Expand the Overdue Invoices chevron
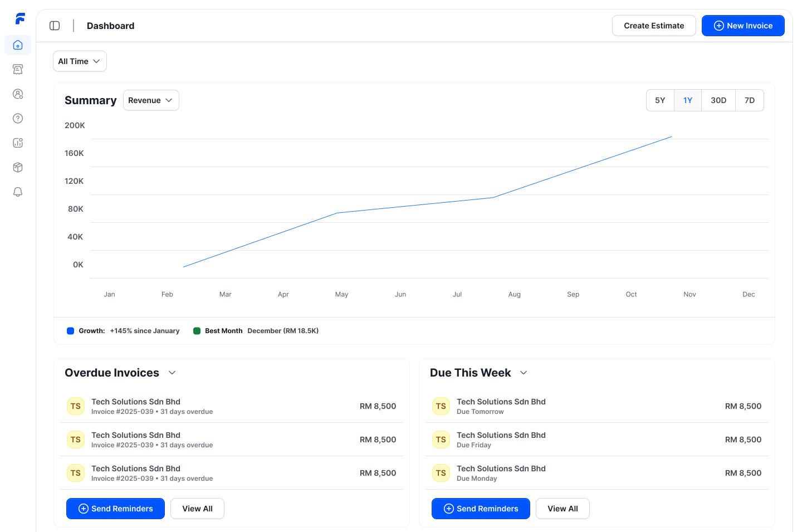802x532 pixels. [x=172, y=373]
